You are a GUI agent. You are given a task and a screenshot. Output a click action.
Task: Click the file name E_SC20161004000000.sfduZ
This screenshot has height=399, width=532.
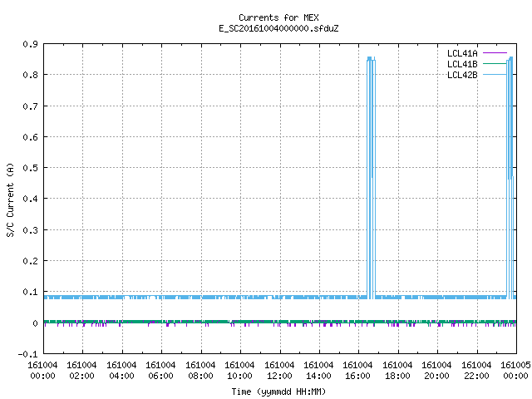pos(278,28)
